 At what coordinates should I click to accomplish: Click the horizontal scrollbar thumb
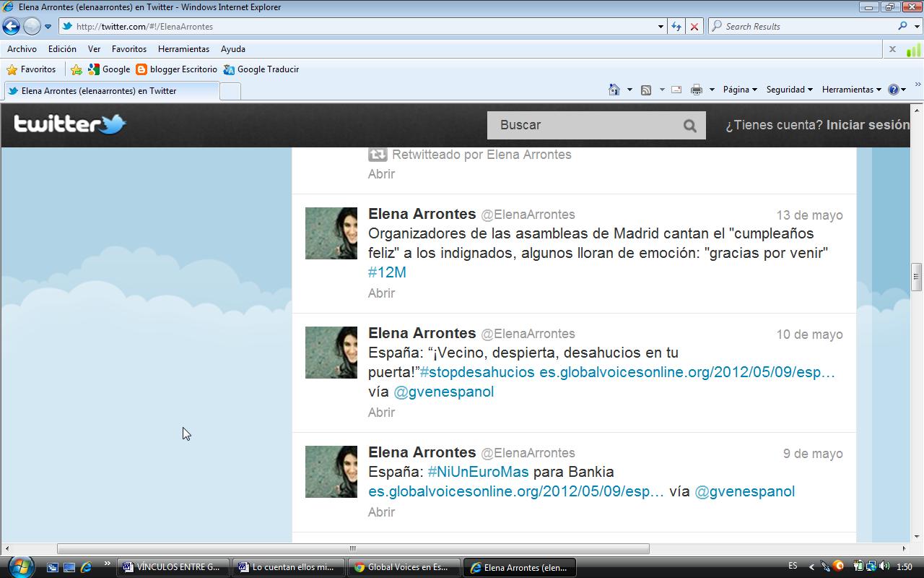[353, 549]
